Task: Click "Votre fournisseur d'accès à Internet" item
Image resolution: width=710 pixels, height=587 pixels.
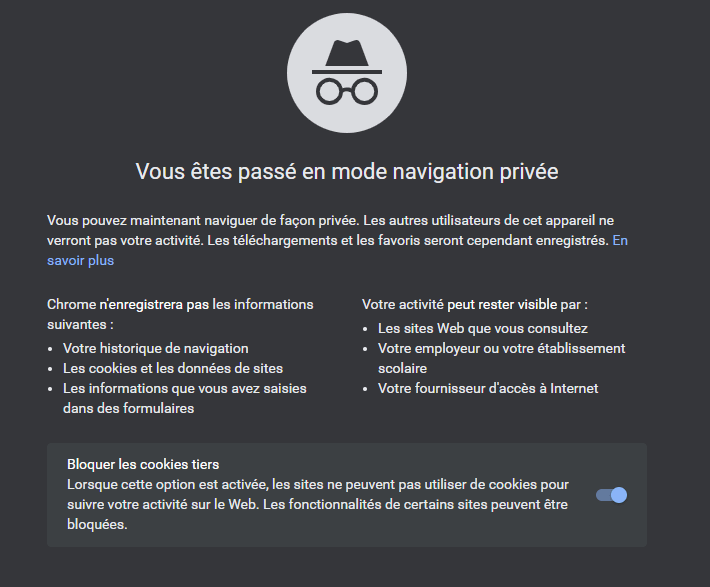Action: coord(488,388)
